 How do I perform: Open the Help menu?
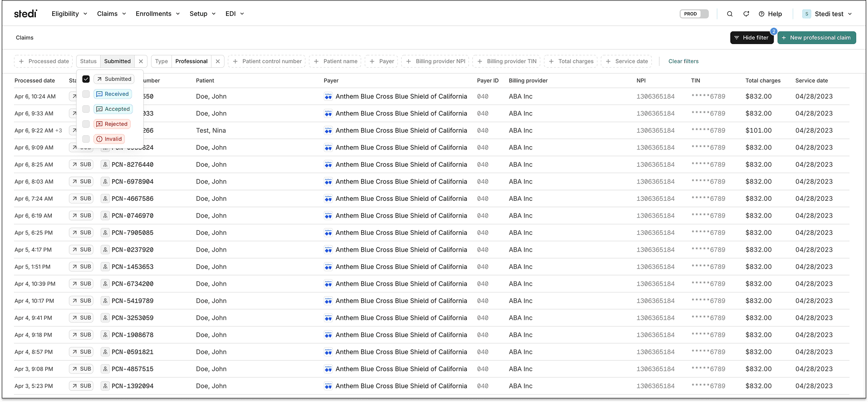click(770, 14)
